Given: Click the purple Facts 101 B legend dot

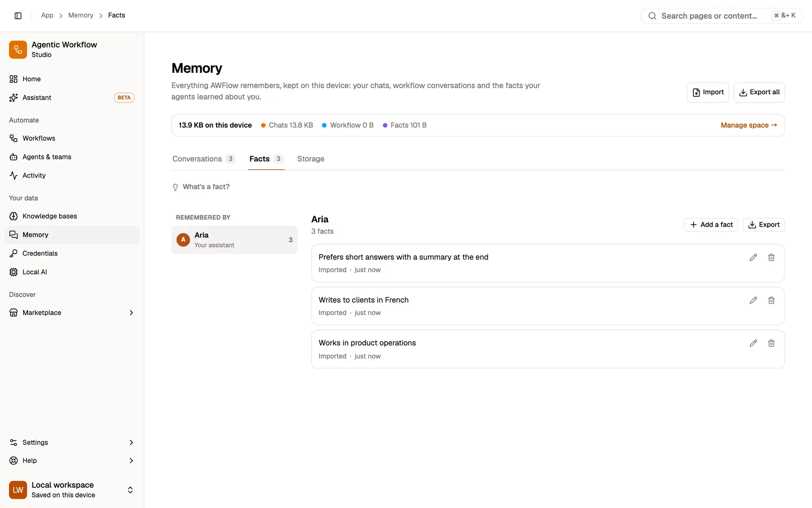Looking at the screenshot, I should (385, 125).
